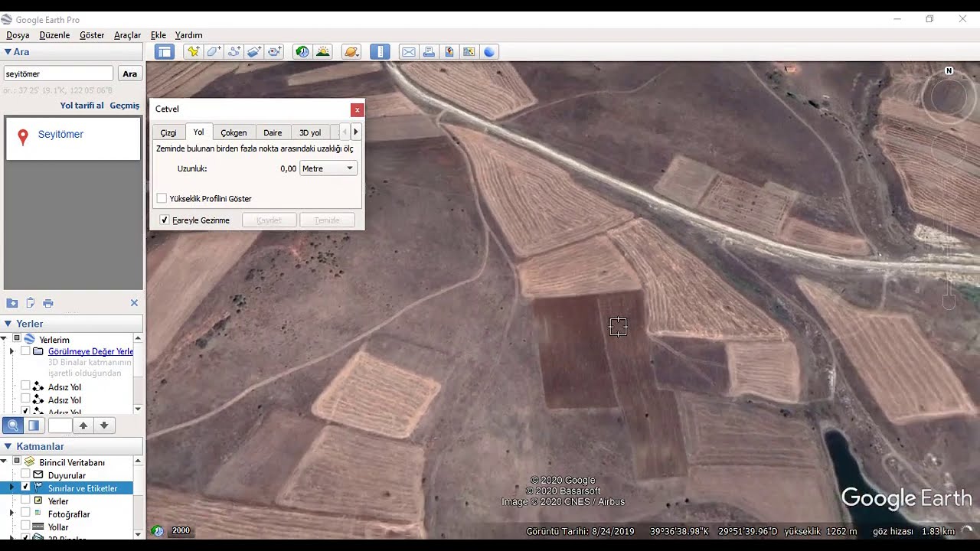Click the Katmanlar panel vertical scrollbar
This screenshot has width=980, height=551.
(x=138, y=497)
